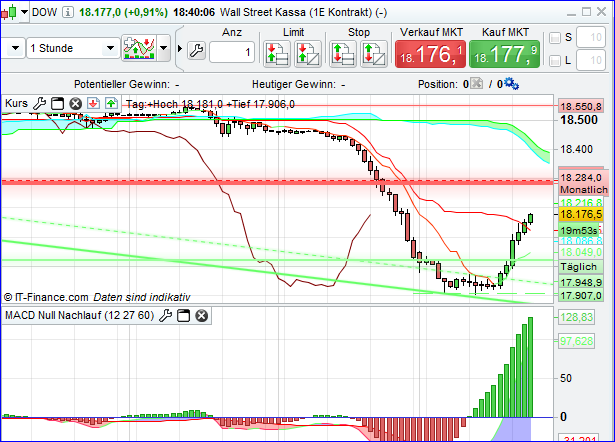Image resolution: width=615 pixels, height=442 pixels.
Task: Open Kurs panel wrench settings
Action: (x=39, y=104)
